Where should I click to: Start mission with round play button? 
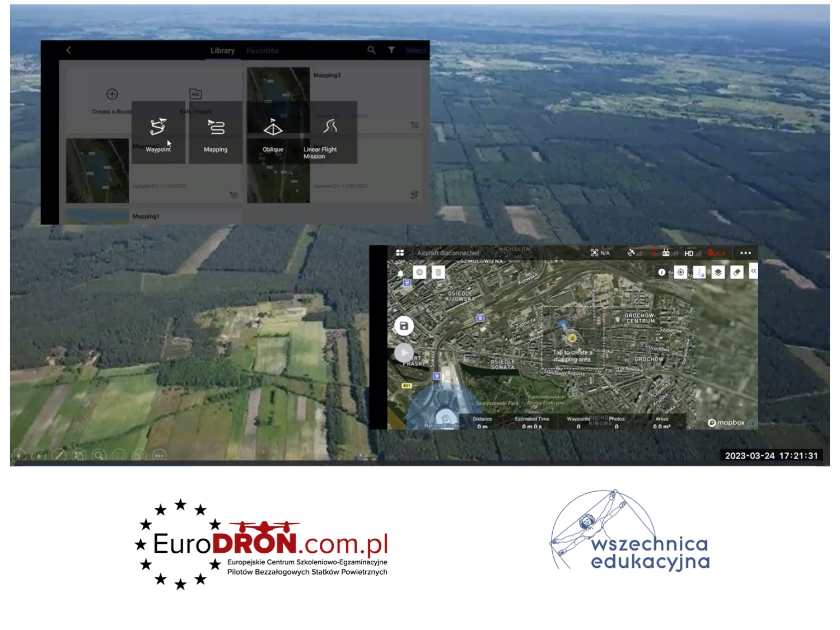[404, 353]
